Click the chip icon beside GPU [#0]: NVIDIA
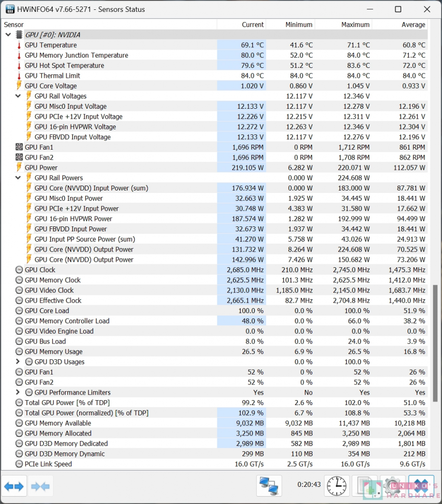 [x=19, y=35]
